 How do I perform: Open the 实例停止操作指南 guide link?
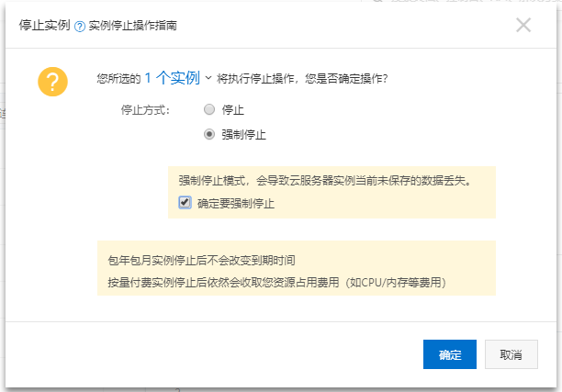(132, 26)
